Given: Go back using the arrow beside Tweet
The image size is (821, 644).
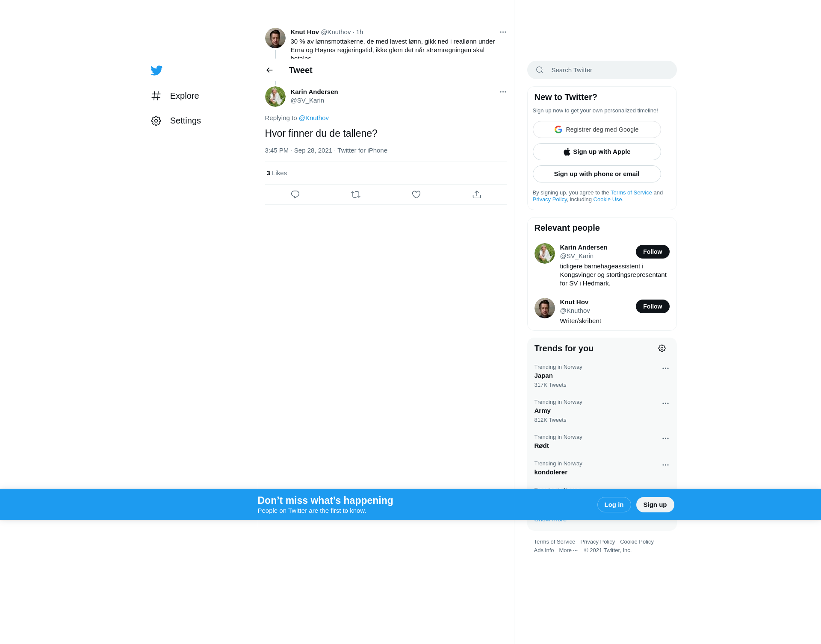Looking at the screenshot, I should click(269, 70).
